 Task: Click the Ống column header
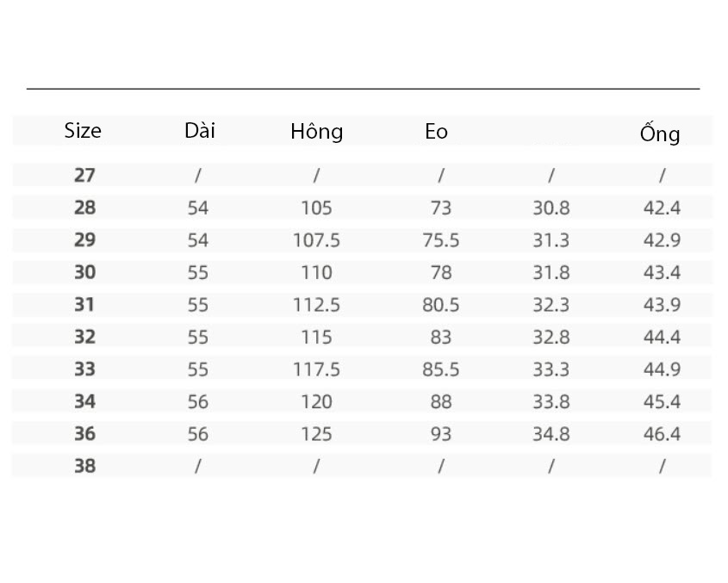click(660, 133)
